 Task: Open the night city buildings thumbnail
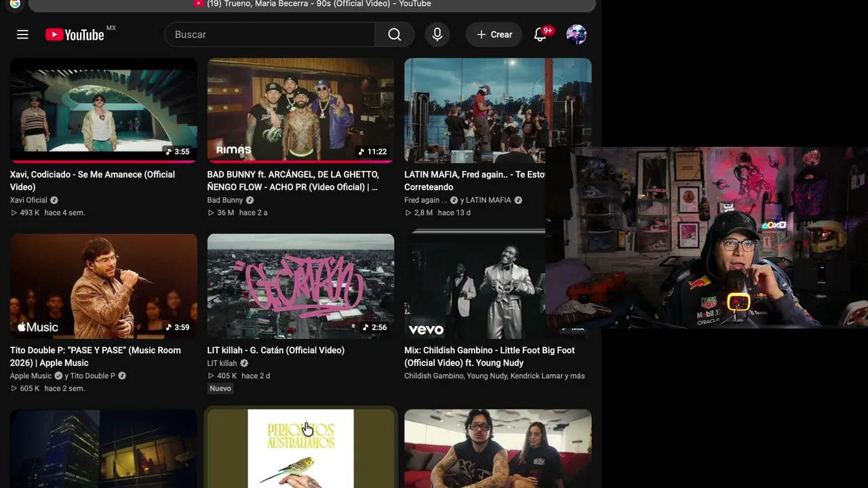pos(104,449)
